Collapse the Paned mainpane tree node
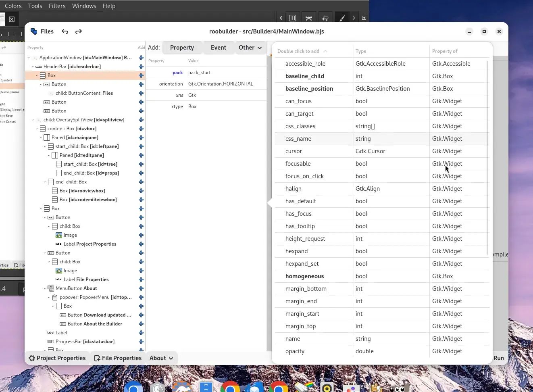Viewport: 533px width, 392px height. click(40, 137)
